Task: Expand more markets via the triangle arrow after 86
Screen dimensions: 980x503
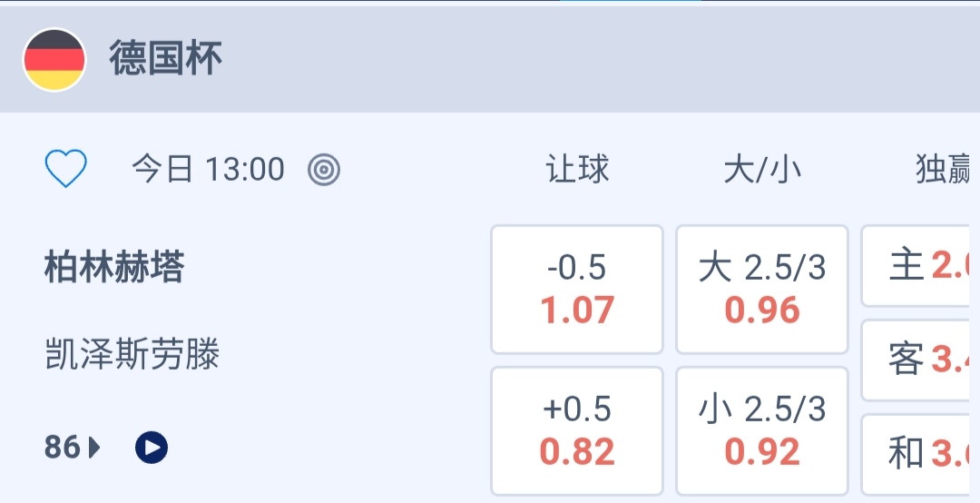Action: point(94,447)
